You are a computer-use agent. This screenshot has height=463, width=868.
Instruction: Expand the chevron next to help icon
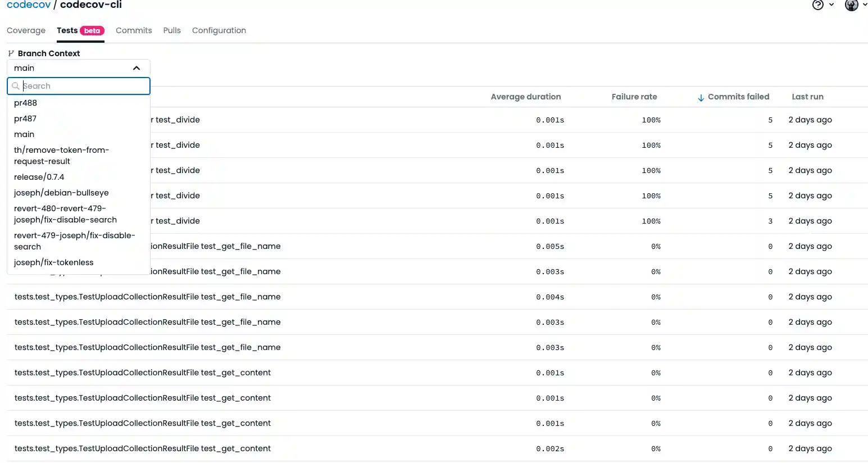click(831, 5)
